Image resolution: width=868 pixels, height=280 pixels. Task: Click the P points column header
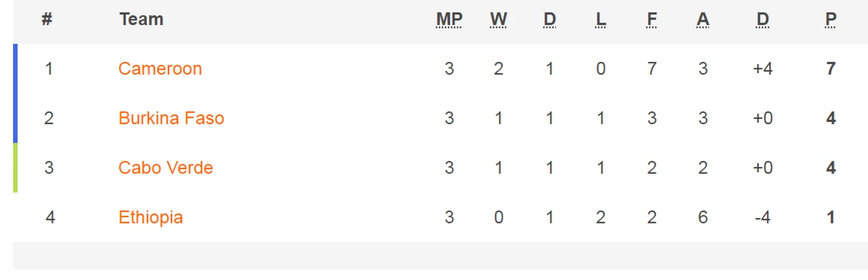[831, 20]
